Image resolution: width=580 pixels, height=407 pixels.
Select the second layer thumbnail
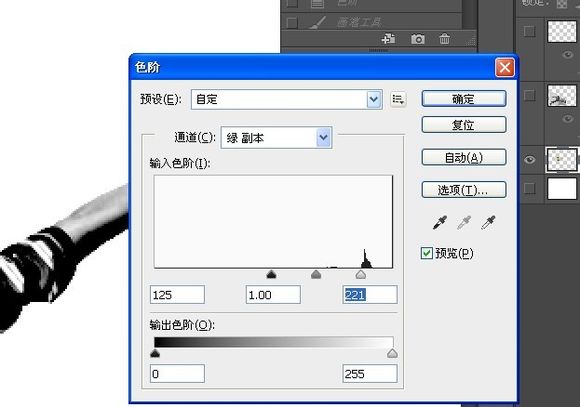(x=562, y=95)
